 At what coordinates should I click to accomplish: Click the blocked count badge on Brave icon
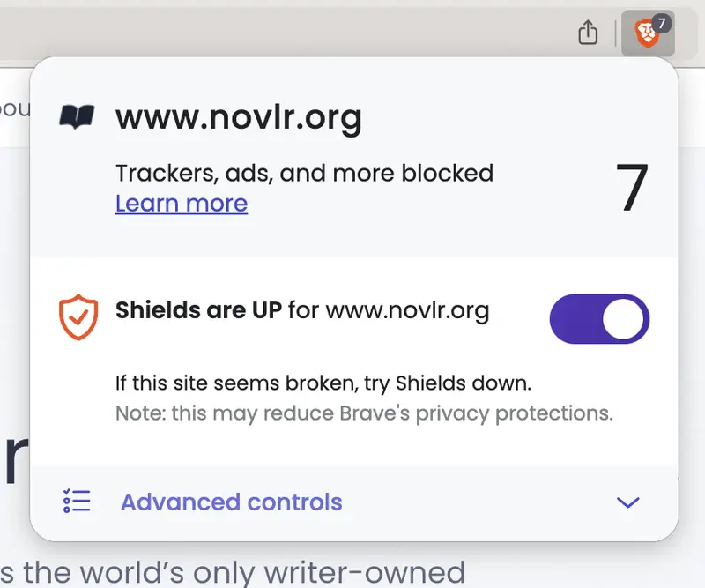coord(662,24)
